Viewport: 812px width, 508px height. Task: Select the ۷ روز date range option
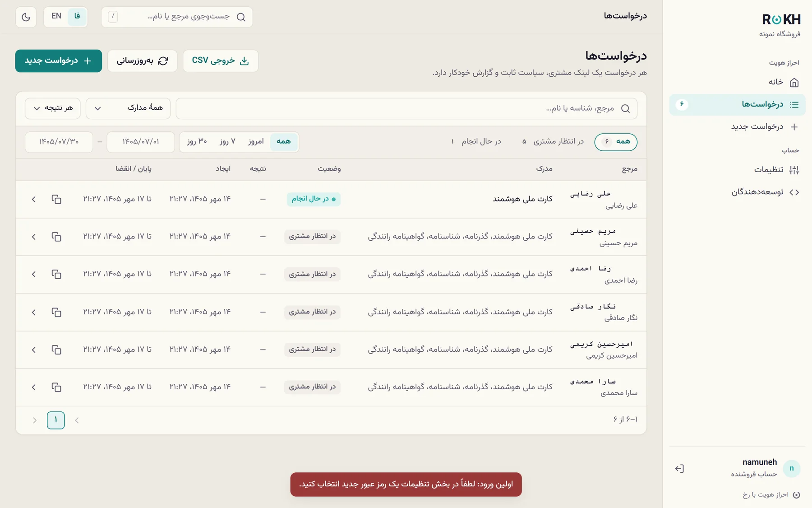tap(227, 141)
